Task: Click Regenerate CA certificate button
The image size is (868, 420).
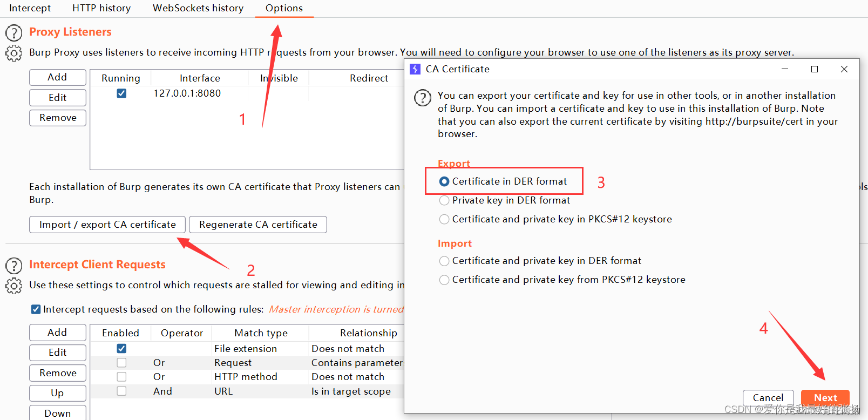Action: pyautogui.click(x=258, y=225)
